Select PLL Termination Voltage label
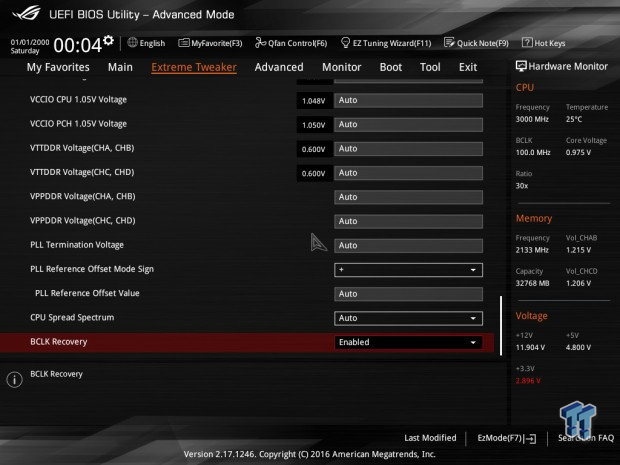This screenshot has height=465, width=620. point(77,245)
